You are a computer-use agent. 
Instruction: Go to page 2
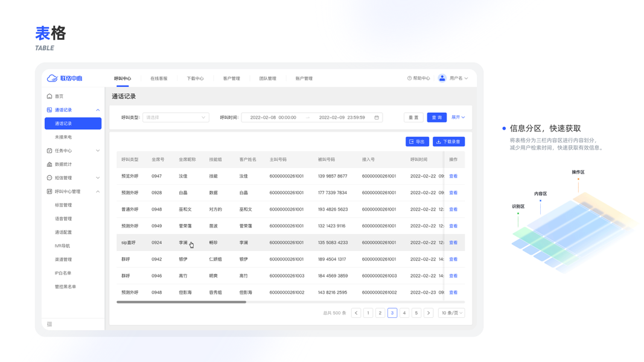point(380,313)
